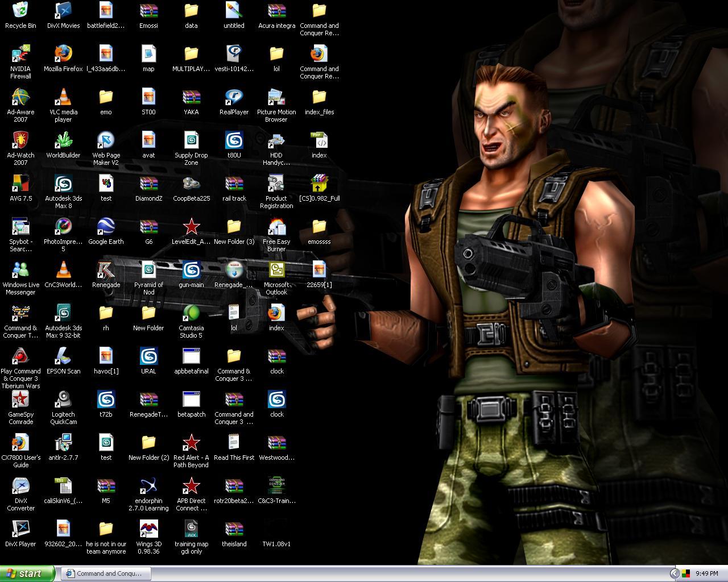Select the RealPlayer shortcut icon
Viewport: 728px width, 582px height.
(234, 98)
